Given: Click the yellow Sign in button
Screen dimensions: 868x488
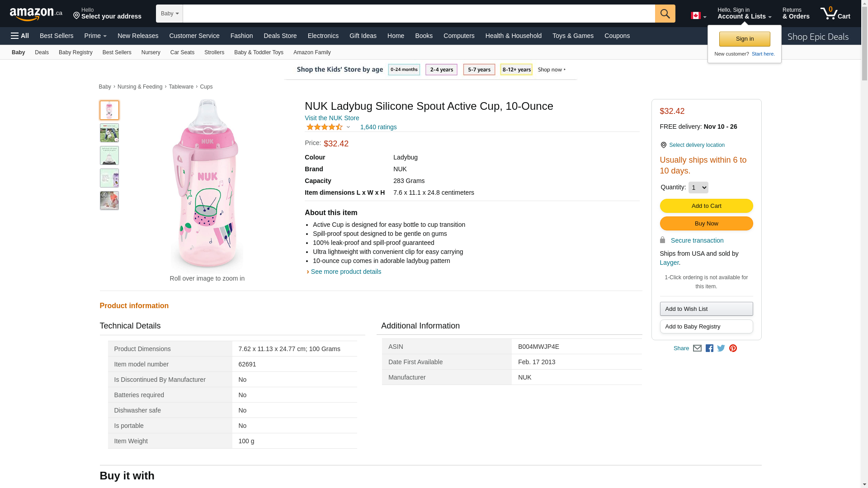Looking at the screenshot, I should click(745, 39).
